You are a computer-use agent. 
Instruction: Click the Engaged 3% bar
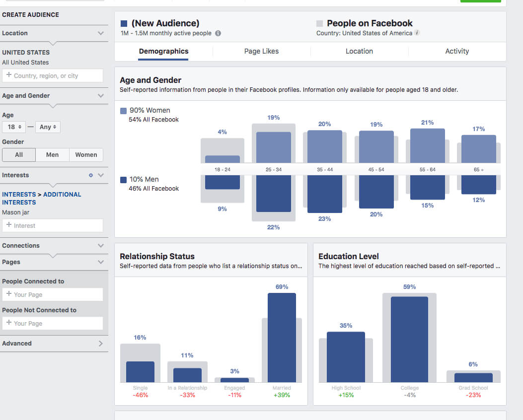click(x=234, y=380)
